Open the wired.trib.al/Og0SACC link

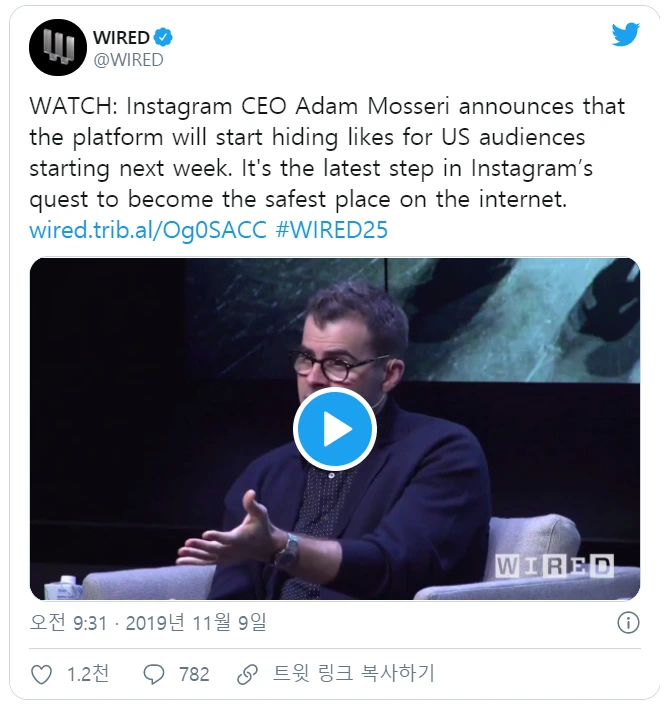pos(148,230)
